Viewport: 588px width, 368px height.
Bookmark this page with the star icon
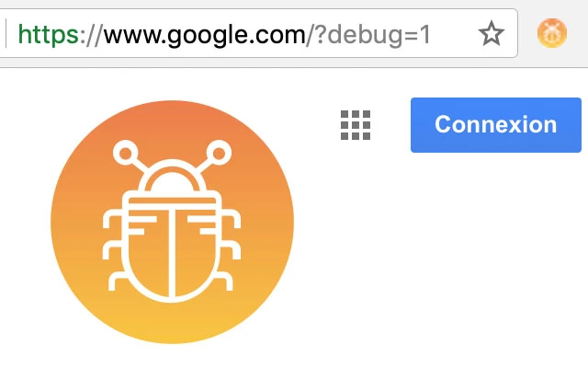pos(492,34)
